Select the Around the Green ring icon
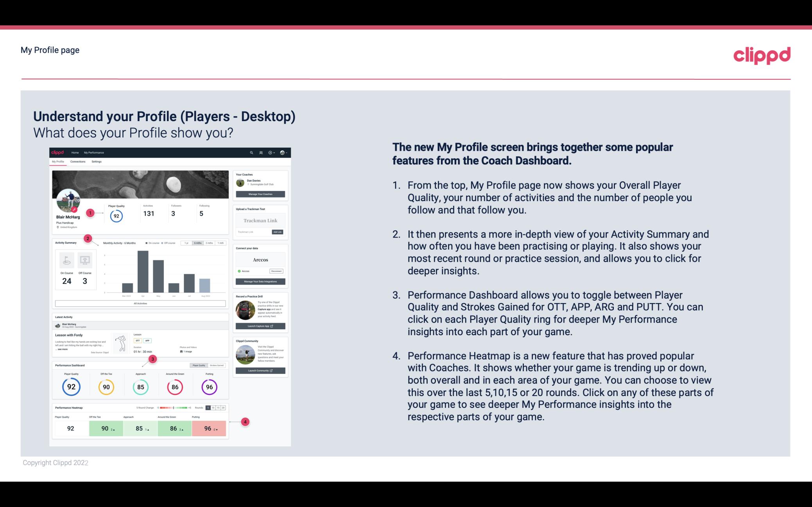The width and height of the screenshot is (812, 507). tap(175, 387)
